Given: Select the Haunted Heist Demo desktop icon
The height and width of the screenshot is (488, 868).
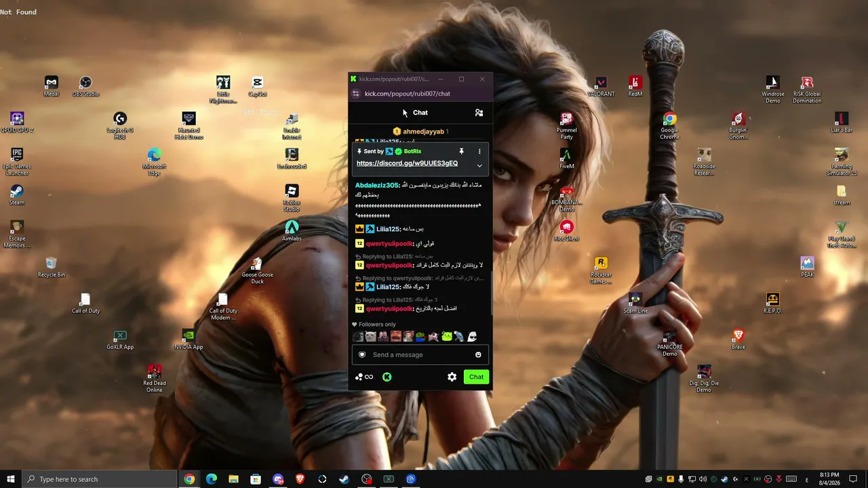Looking at the screenshot, I should (x=189, y=126).
